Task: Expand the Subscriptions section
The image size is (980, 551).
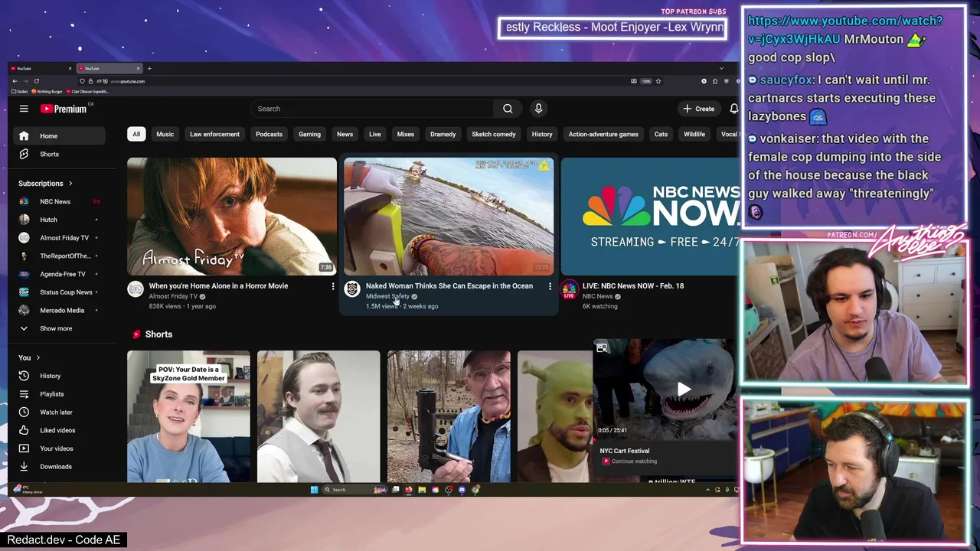Action: pos(45,184)
